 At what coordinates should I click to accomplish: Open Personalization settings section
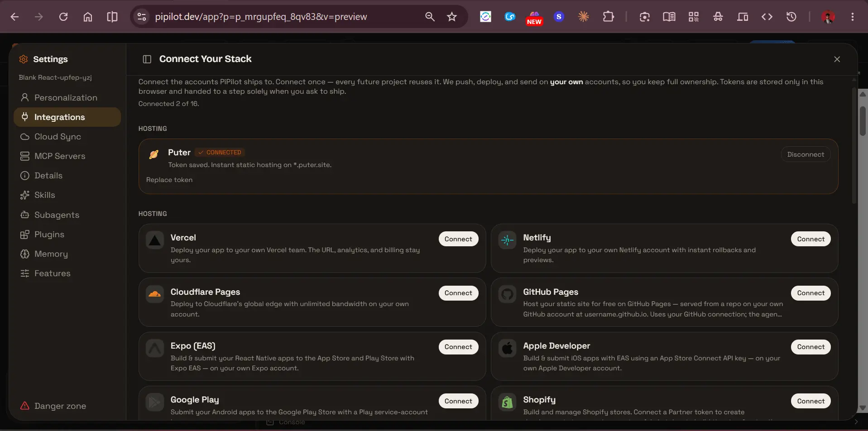click(67, 98)
